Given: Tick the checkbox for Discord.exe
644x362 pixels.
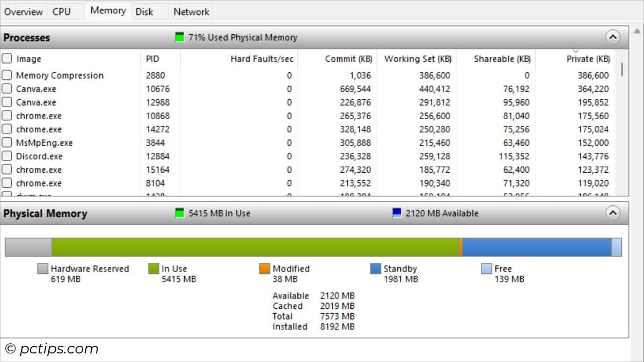Looking at the screenshot, I should (x=7, y=156).
